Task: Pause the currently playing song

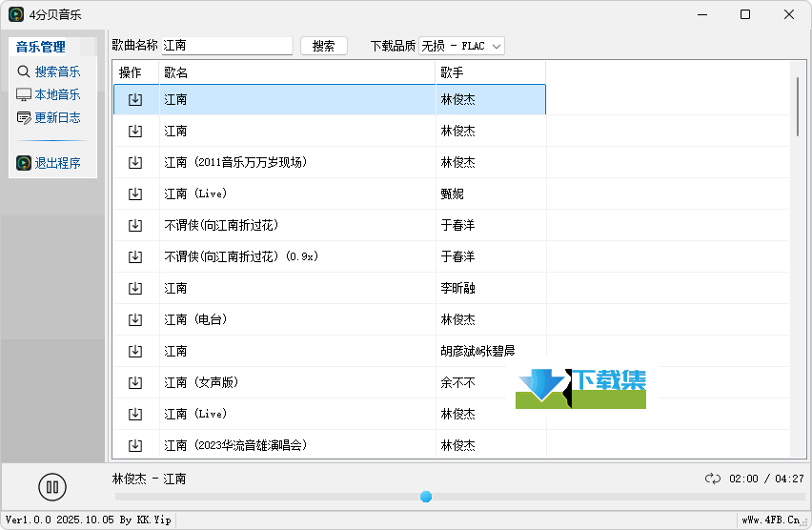Action: (52, 487)
